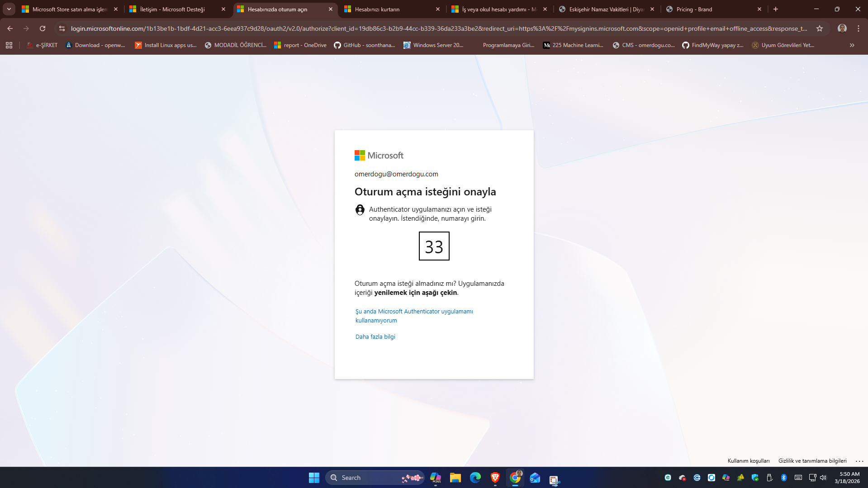Close the Eskişehir Namaz Vakitleri tab
This screenshot has height=488, width=868.
pos(652,9)
